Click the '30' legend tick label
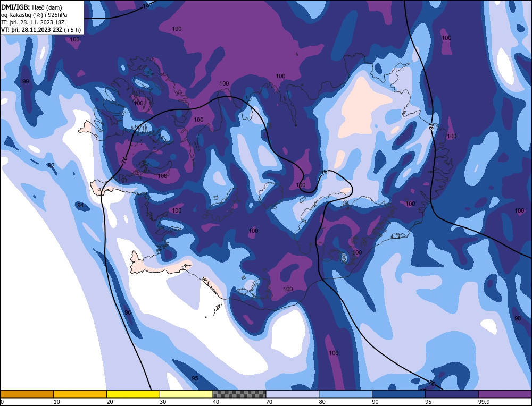This screenshot has height=406, width=532. click(x=163, y=402)
